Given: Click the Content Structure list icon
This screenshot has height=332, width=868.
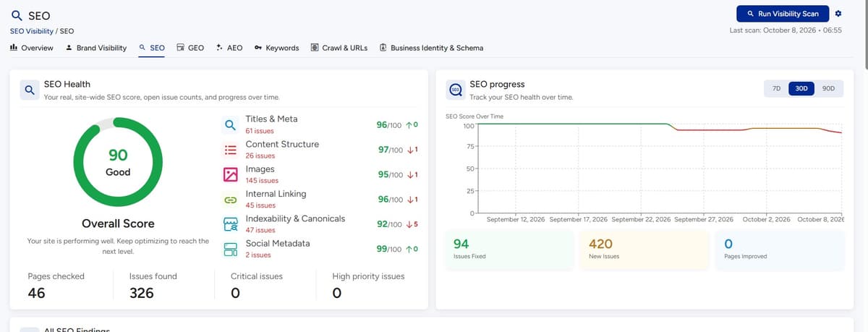Looking at the screenshot, I should click(x=230, y=150).
